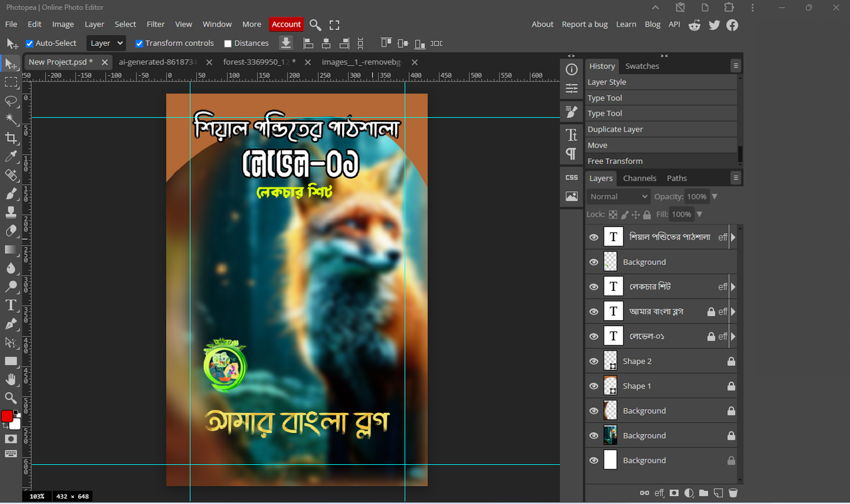Hide the Shape 2 layer
The image size is (850, 504).
(x=594, y=361)
